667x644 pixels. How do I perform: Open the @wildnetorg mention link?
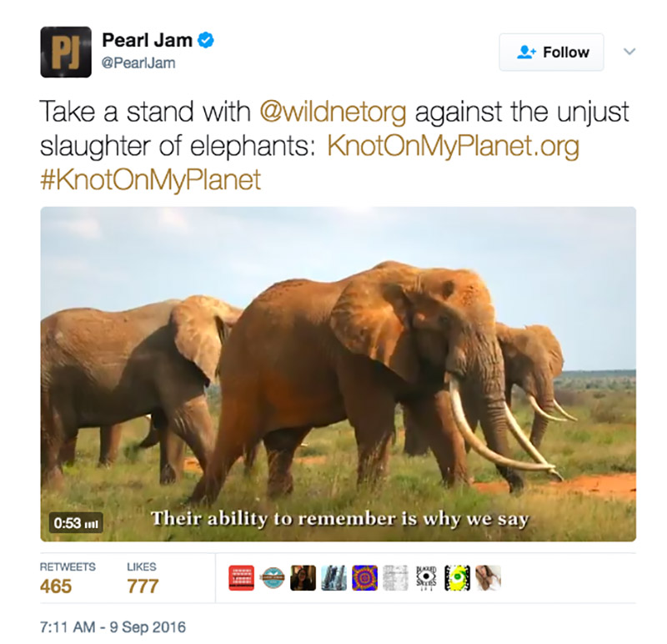coord(333,112)
